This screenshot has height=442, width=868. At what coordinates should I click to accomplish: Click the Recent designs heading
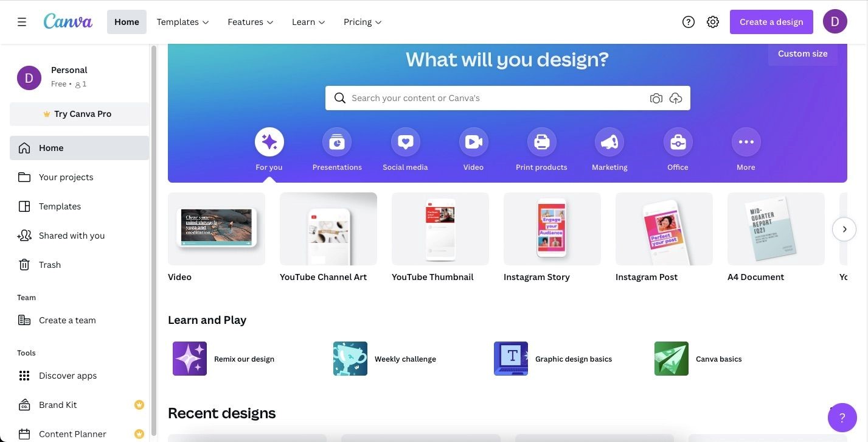pos(221,413)
